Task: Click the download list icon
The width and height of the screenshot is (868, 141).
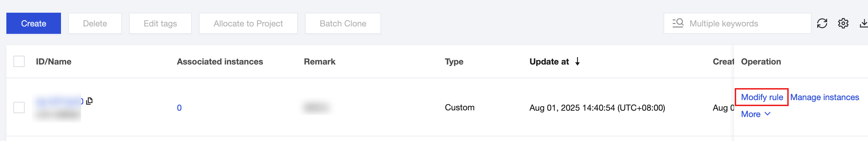Action: click(863, 24)
